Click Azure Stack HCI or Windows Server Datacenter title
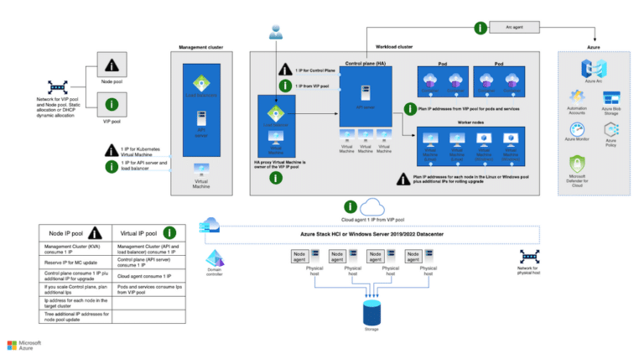 pos(371,234)
